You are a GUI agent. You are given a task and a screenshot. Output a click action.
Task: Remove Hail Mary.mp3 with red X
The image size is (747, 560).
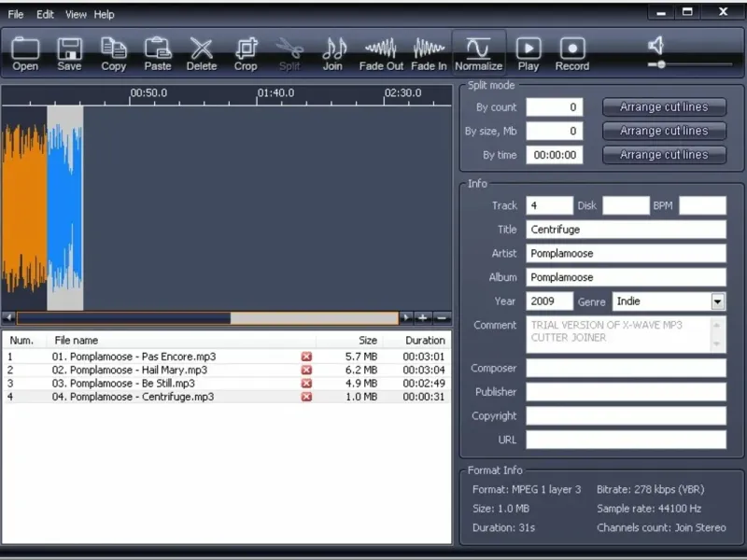[306, 370]
